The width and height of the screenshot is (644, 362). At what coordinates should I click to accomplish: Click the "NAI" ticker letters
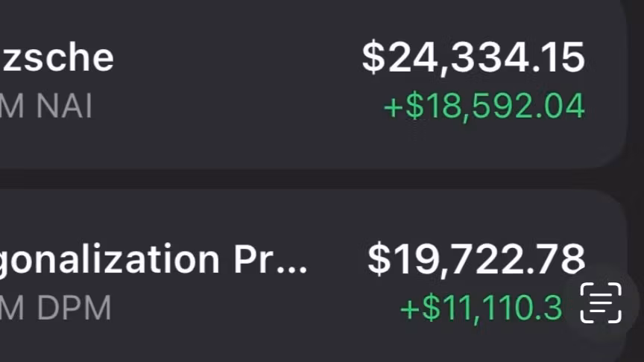65,107
